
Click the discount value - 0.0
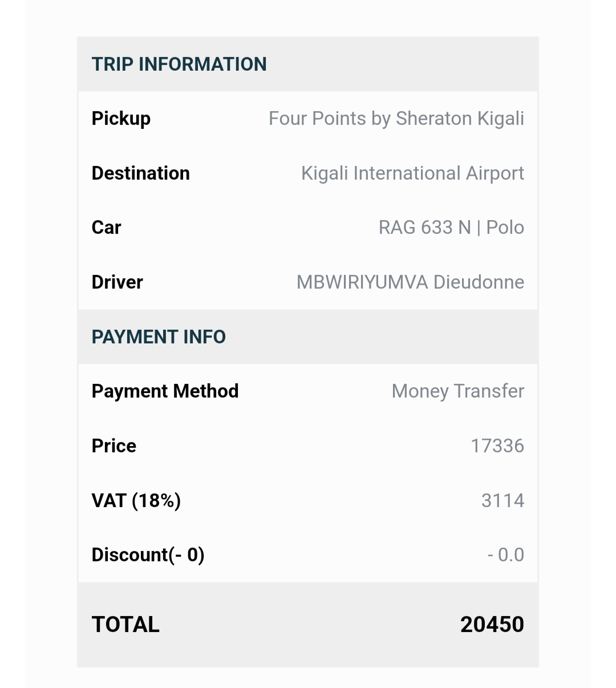[506, 555]
